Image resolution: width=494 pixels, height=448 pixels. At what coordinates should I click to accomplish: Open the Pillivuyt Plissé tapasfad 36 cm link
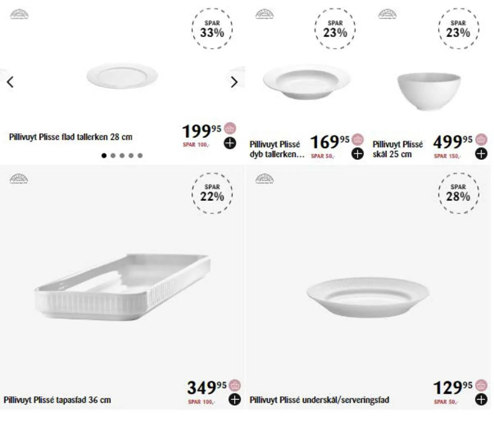click(57, 400)
